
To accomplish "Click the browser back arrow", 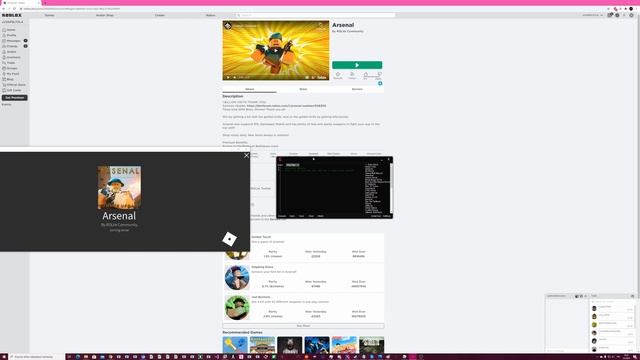I will pos(4,9).
